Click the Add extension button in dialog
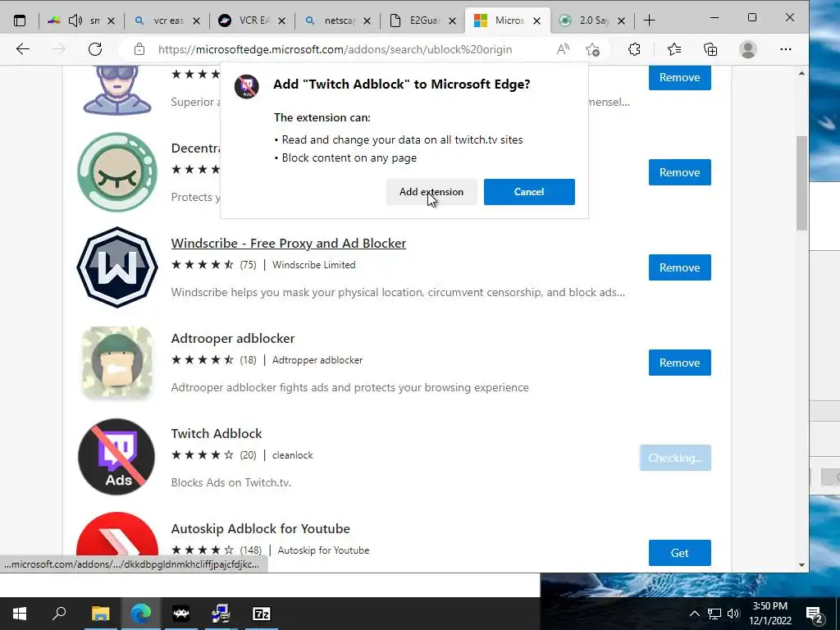Screen dimensions: 840x630 (x=431, y=192)
